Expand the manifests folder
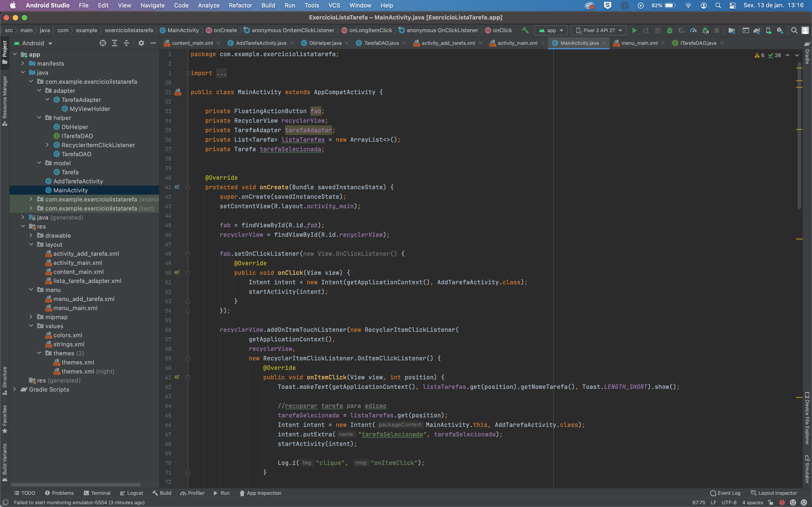Viewport: 812px width, 507px height. [23, 63]
